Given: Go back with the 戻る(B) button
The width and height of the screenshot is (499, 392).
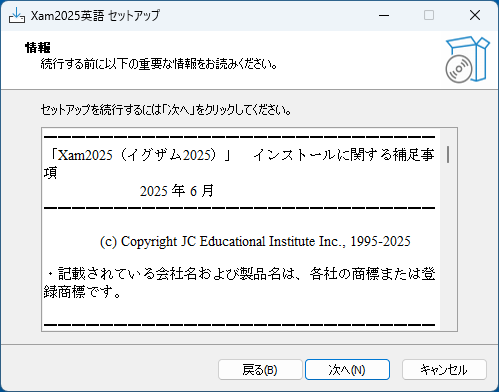Looking at the screenshot, I should [x=260, y=369].
